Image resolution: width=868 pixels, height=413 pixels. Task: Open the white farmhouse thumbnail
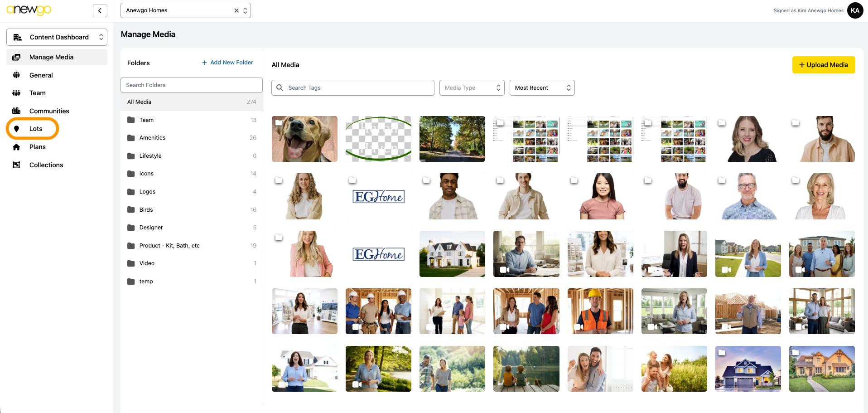(452, 254)
